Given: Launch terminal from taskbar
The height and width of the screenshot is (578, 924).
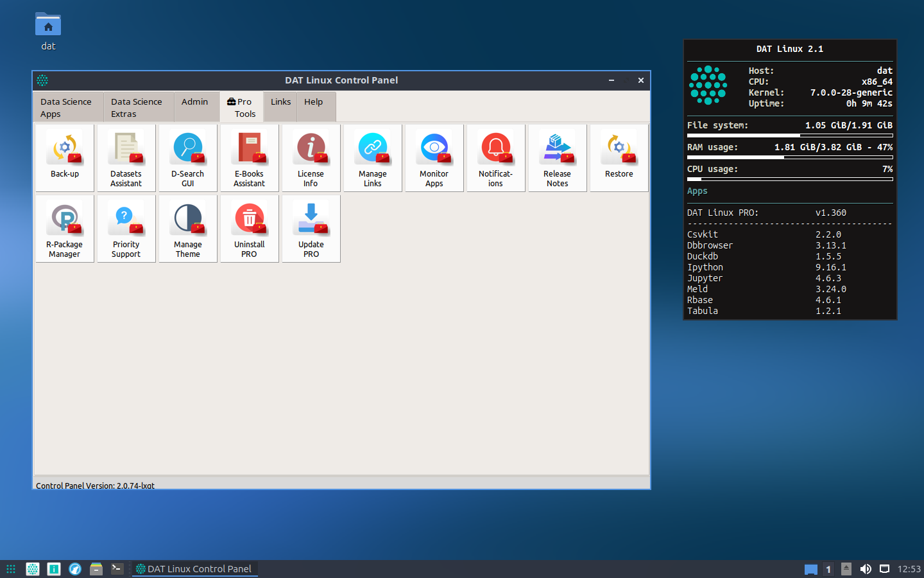Looking at the screenshot, I should [117, 569].
